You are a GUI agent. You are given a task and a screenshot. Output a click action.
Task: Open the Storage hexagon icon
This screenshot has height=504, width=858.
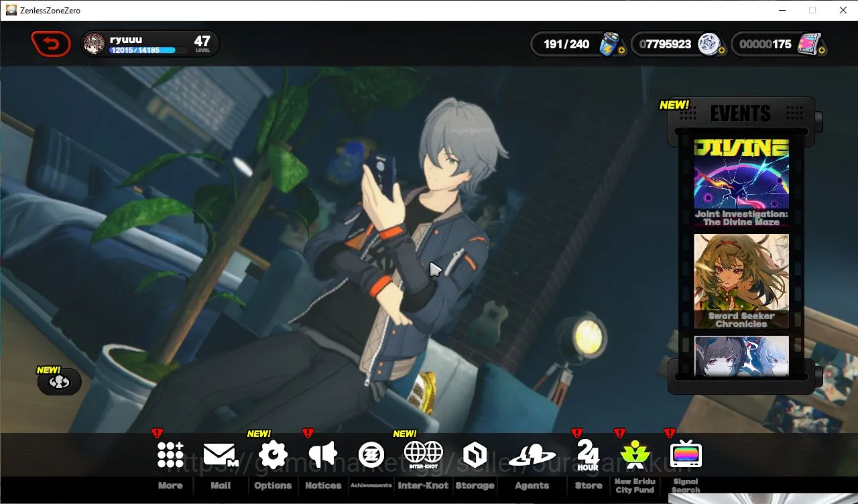point(475,454)
